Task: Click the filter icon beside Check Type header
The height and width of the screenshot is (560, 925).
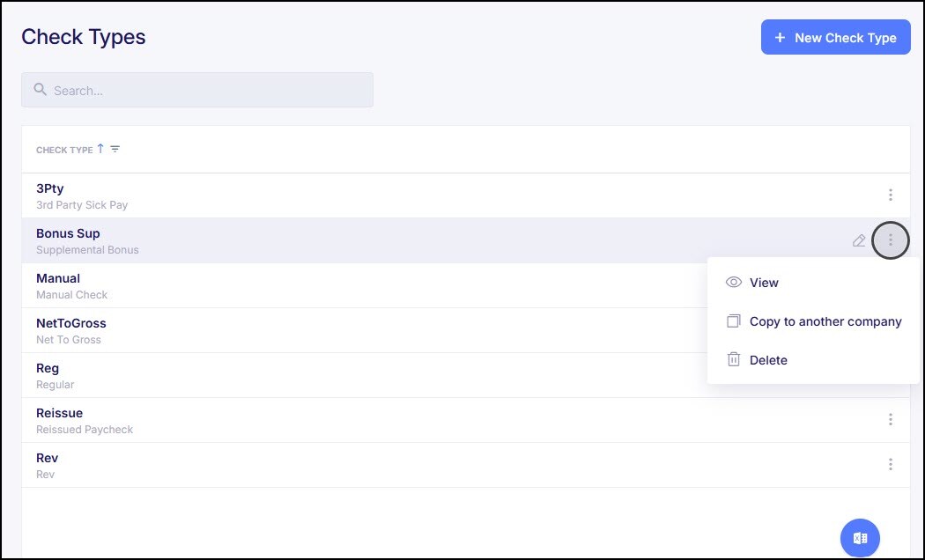Action: point(115,150)
